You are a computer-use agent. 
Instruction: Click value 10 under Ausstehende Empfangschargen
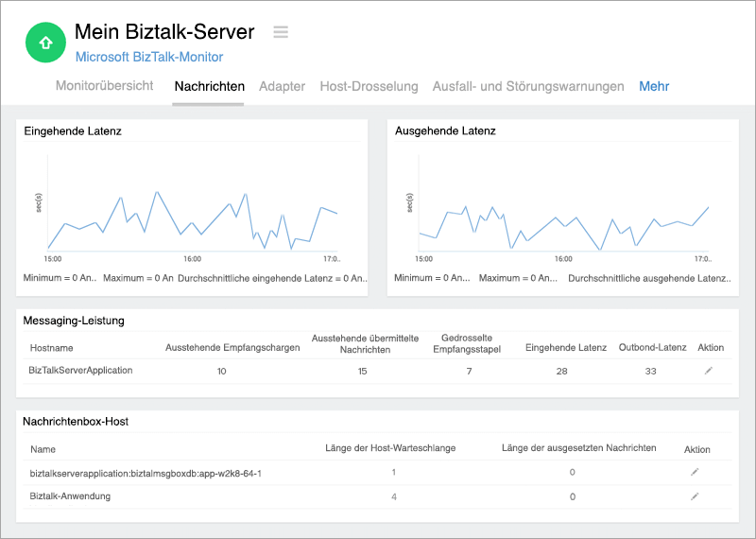pyautogui.click(x=221, y=371)
